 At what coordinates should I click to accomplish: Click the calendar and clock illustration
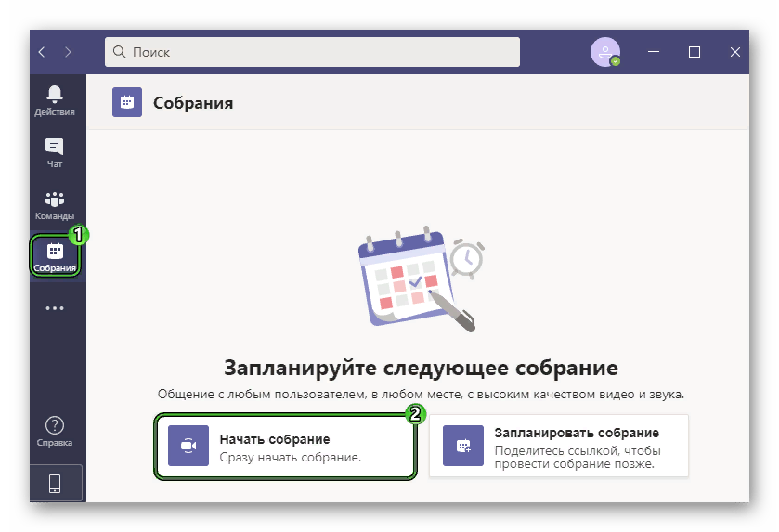coord(421,279)
